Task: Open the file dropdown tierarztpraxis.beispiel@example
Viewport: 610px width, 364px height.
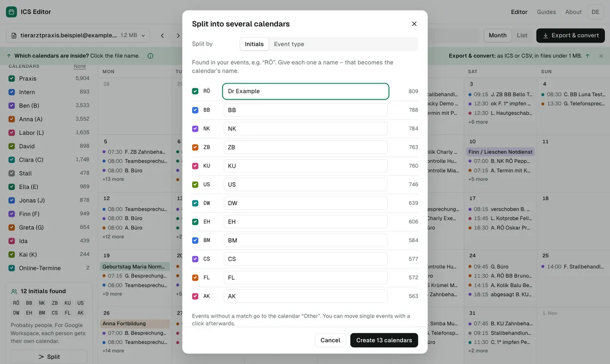Action: (78, 36)
